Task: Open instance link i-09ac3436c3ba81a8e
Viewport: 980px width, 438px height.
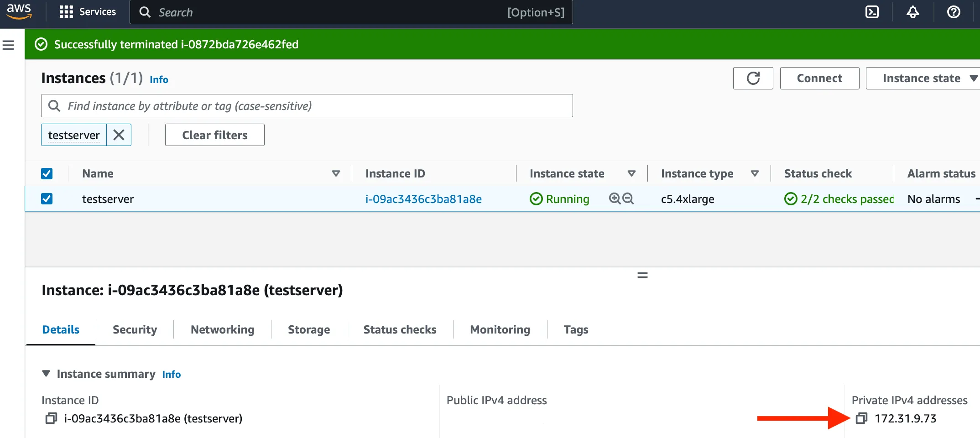Action: click(423, 199)
